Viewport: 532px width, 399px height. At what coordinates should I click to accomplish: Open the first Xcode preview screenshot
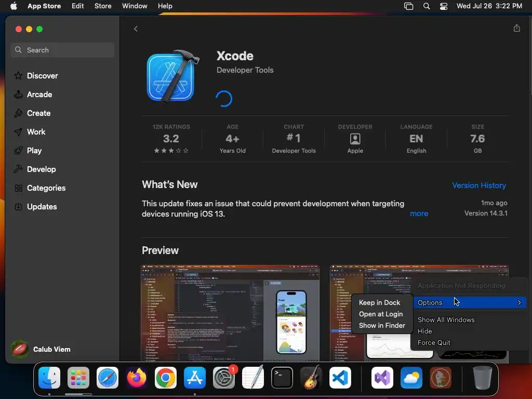click(x=230, y=313)
